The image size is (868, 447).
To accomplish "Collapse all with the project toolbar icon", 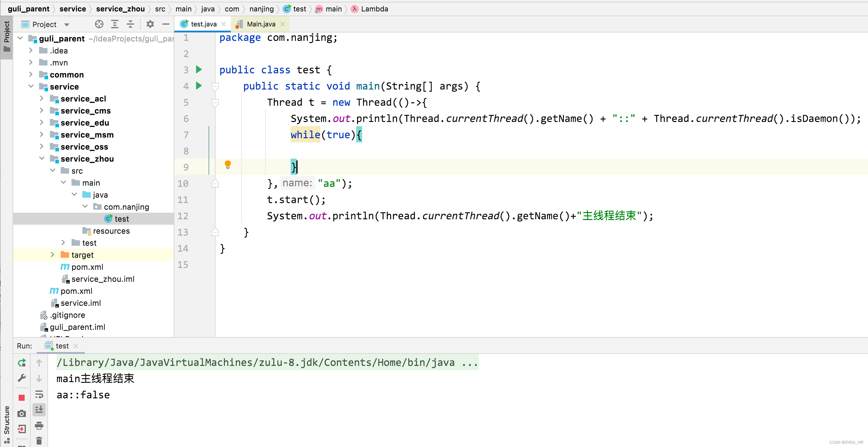I will click(130, 24).
